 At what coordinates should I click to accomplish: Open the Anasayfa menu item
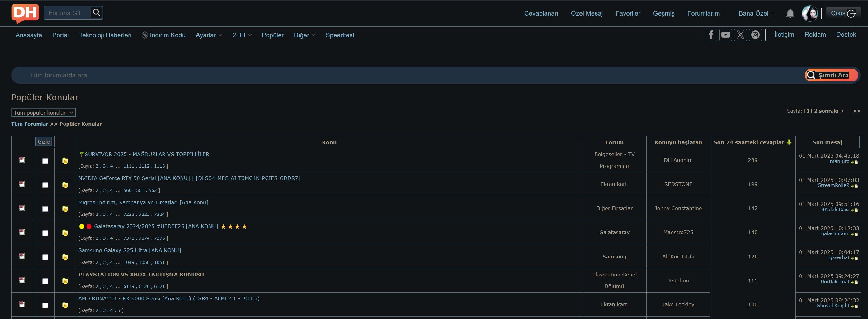tap(29, 35)
